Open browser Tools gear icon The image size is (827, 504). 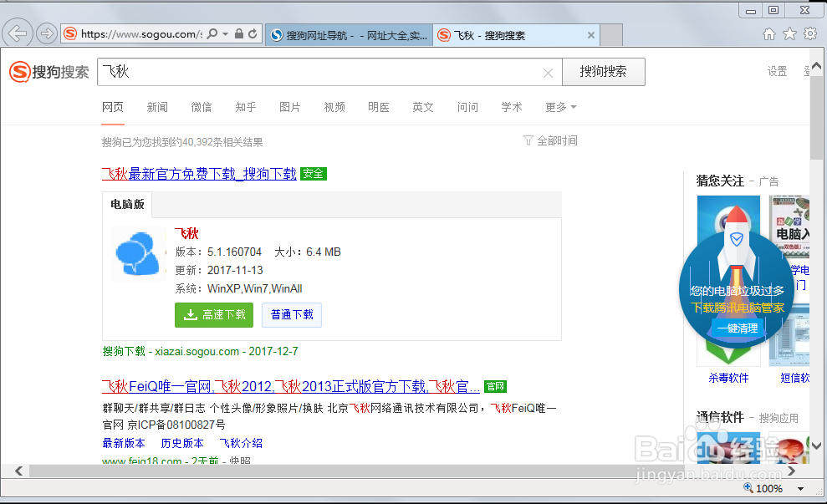810,34
